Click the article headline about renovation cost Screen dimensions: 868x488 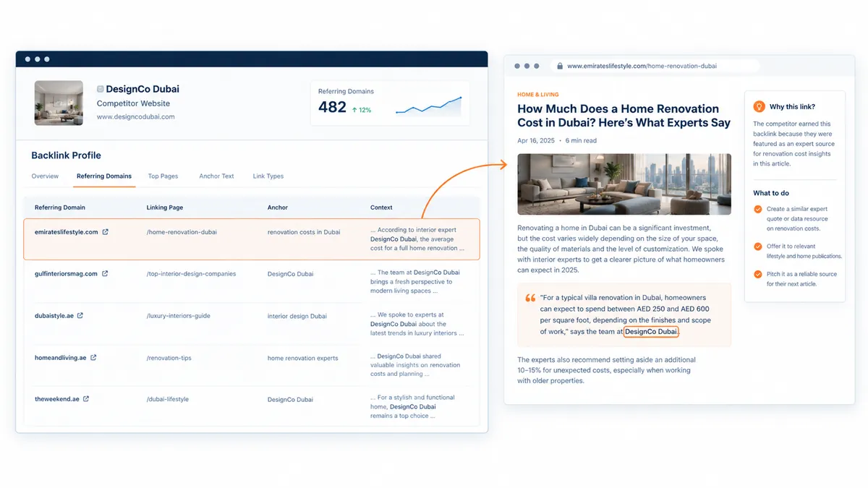pyautogui.click(x=624, y=116)
